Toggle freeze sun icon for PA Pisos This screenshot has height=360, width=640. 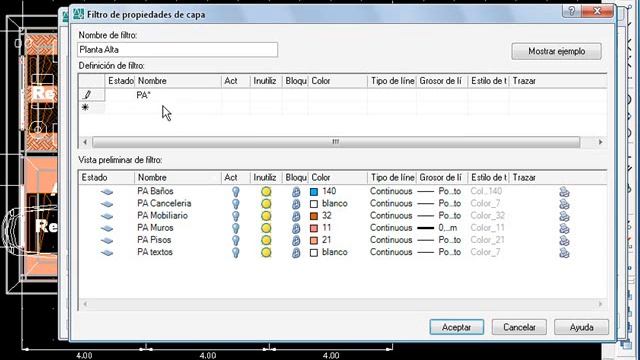pos(266,240)
